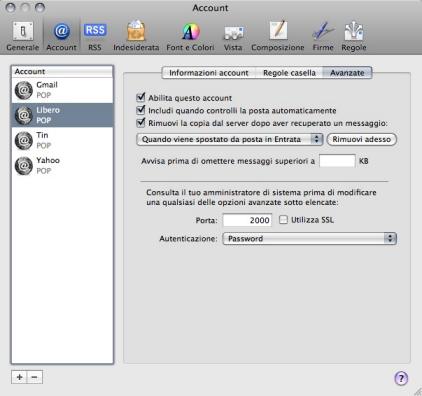This screenshot has width=422, height=396.
Task: Toggle 'Abilita questo account' checkbox
Action: pyautogui.click(x=141, y=97)
